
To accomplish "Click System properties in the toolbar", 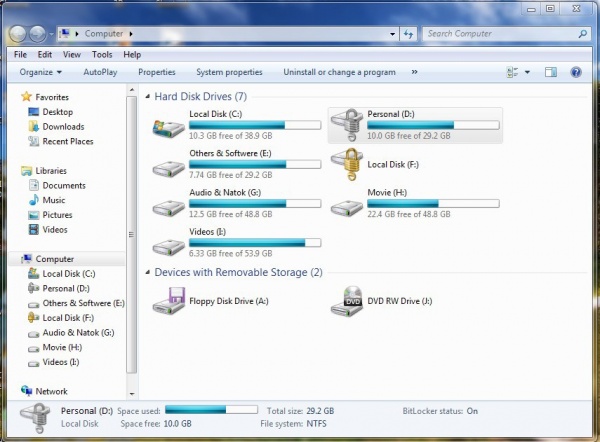I will tap(229, 72).
